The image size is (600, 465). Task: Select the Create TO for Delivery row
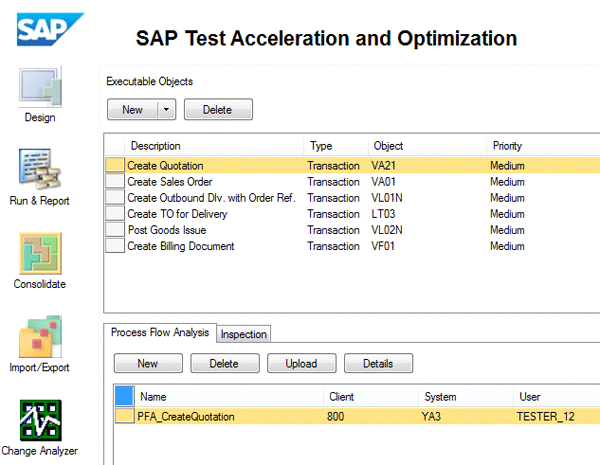178,214
